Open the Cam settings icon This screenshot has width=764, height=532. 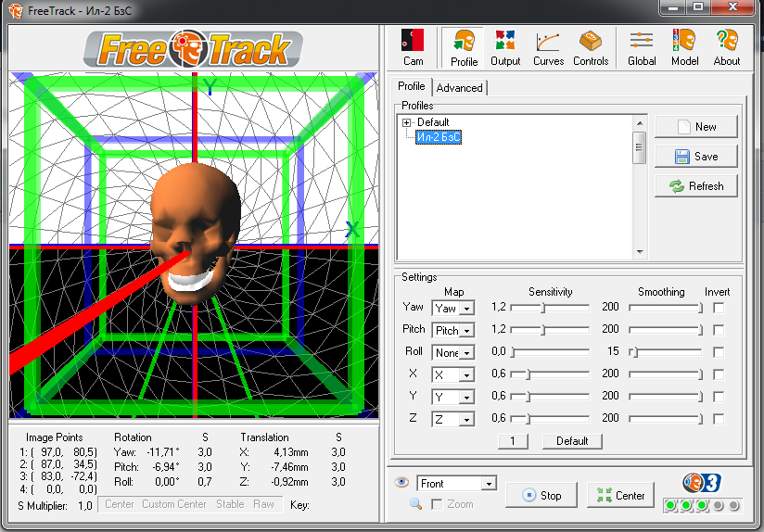click(413, 46)
